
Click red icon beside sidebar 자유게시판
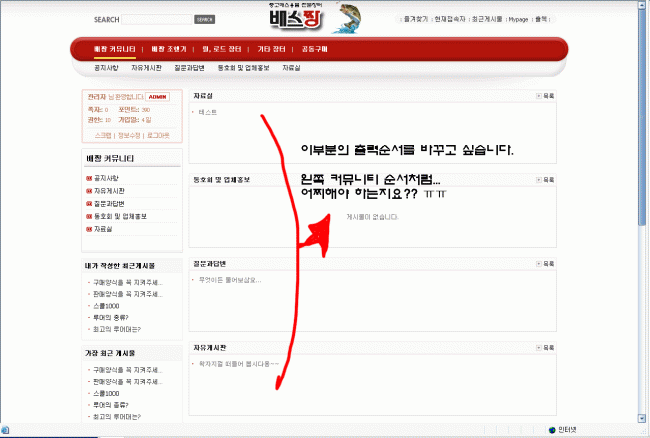click(89, 191)
